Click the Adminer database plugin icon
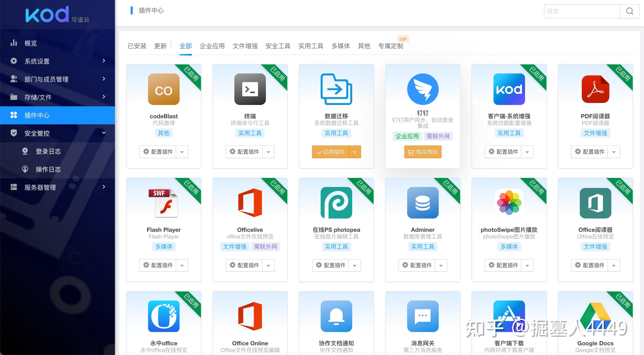The image size is (644, 355). click(422, 203)
